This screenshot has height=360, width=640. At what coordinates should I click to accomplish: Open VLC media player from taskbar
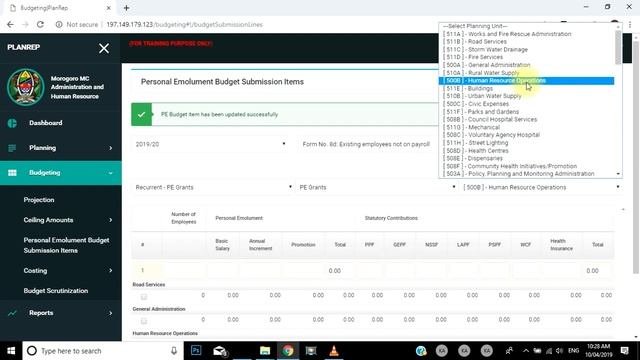click(x=334, y=351)
